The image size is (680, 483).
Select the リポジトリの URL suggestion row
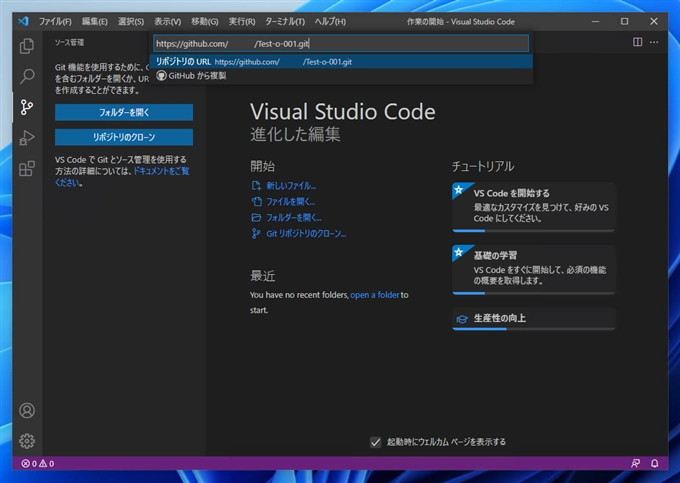tap(341, 62)
